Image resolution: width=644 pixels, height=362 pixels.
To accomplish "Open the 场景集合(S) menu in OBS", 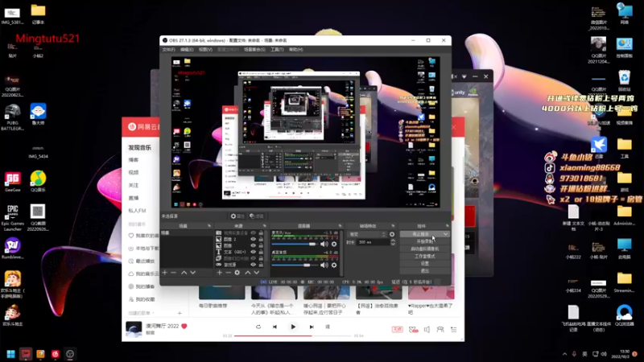I will pos(254,50).
